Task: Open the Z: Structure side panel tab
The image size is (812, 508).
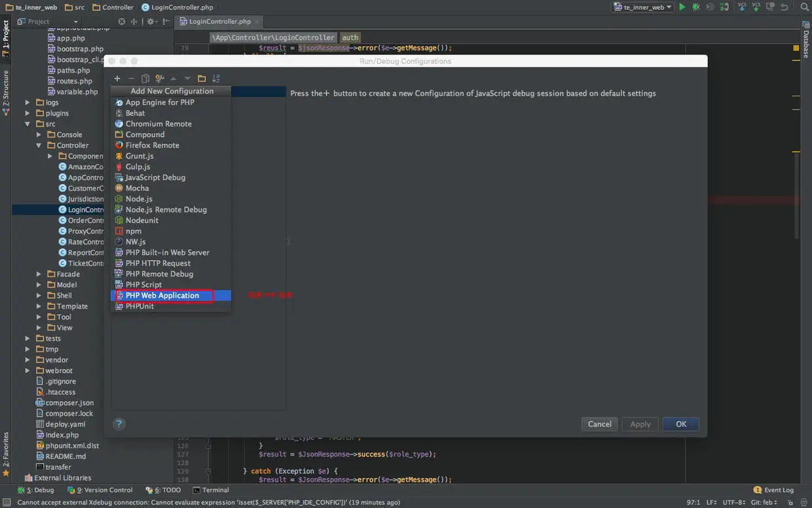Action: pyautogui.click(x=6, y=92)
